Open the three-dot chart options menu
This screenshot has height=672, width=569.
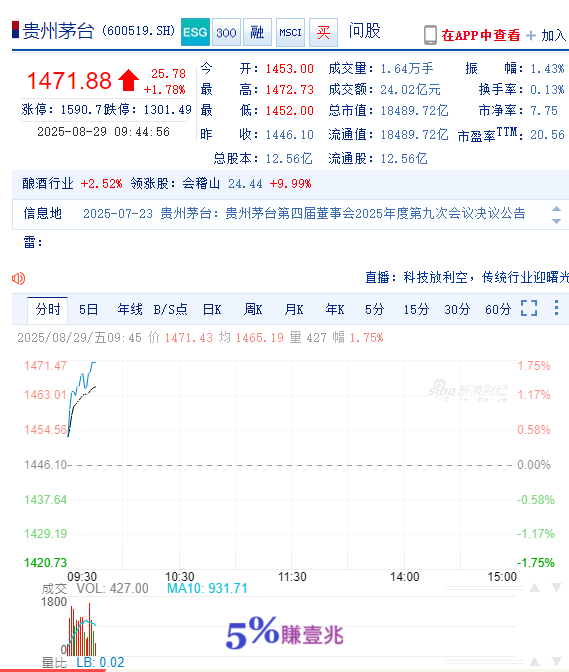556,308
